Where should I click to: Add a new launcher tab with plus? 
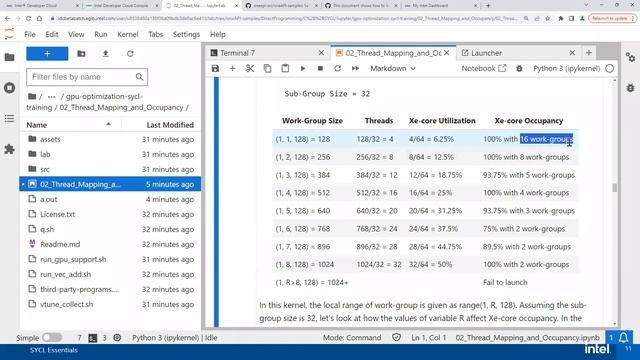[589, 53]
